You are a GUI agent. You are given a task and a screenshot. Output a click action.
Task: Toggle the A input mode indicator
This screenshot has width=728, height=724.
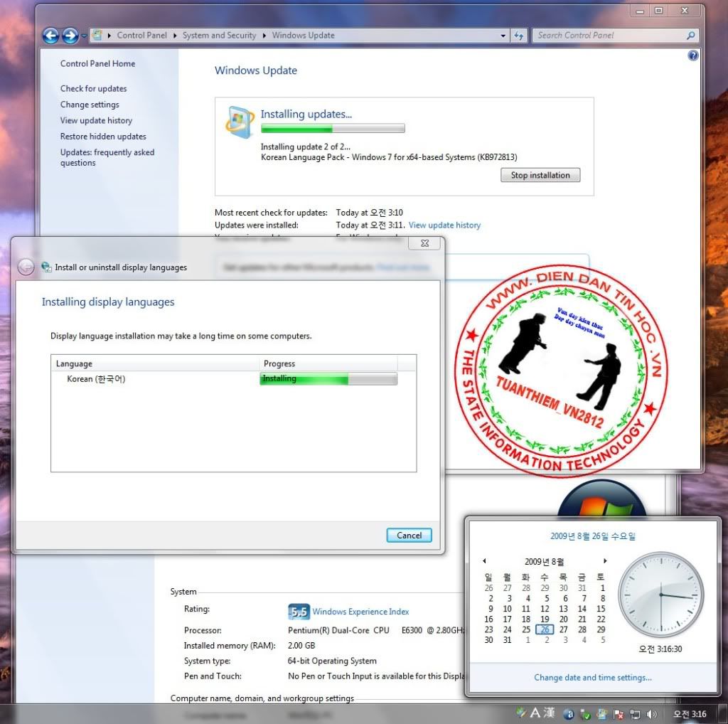click(535, 713)
